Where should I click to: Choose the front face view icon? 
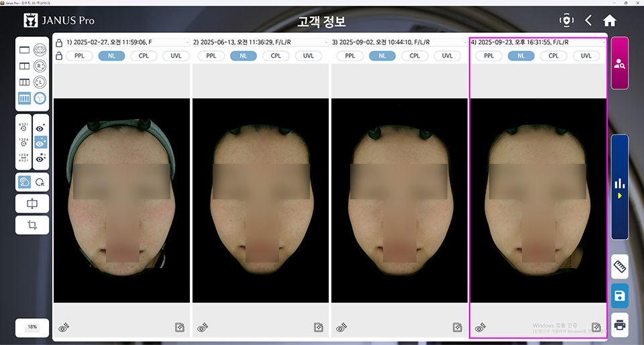(40, 98)
